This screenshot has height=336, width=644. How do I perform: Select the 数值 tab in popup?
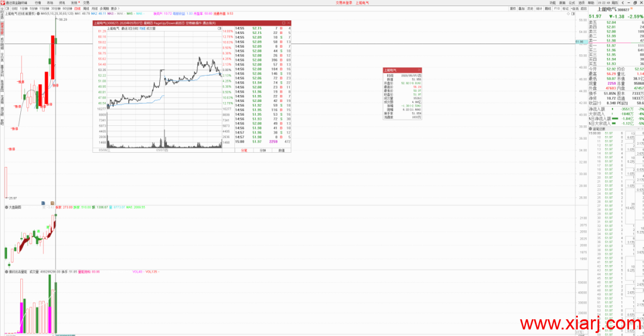tap(281, 150)
